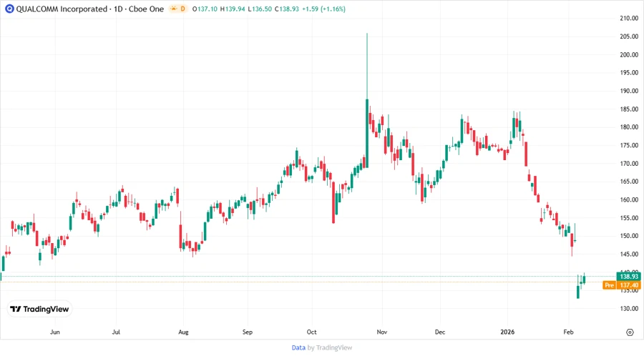Select the 170.00 price axis label
Screen dimensions: 644x356
pos(629,163)
